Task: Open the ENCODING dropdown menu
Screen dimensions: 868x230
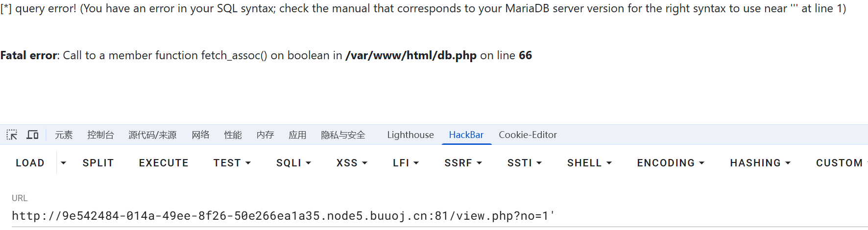Action: coord(671,163)
